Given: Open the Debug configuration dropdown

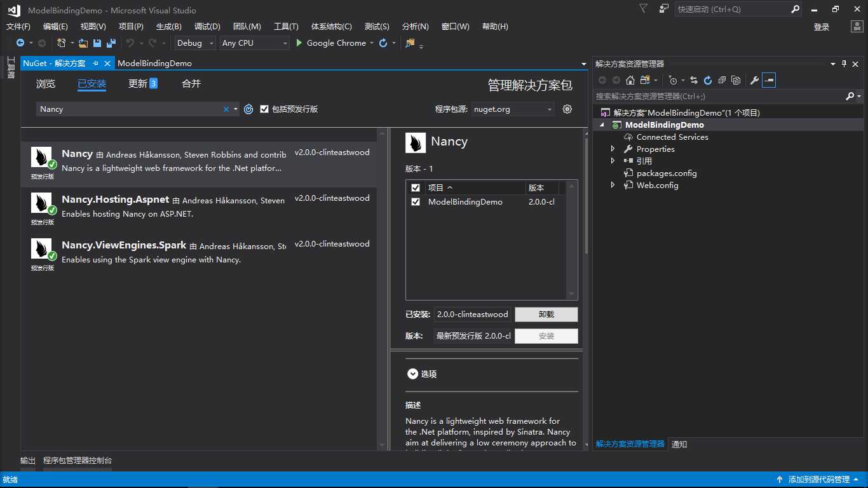Looking at the screenshot, I should (x=196, y=43).
